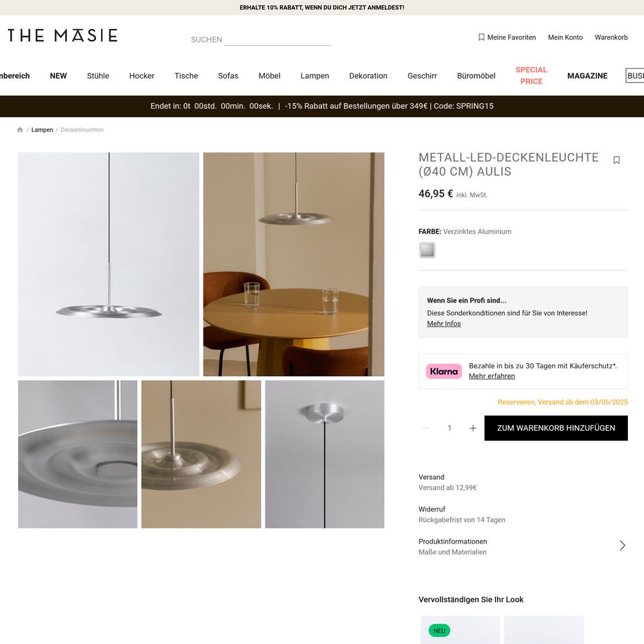Screen dimensions: 644x644
Task: View dining table lamp photo
Action: coord(294,265)
